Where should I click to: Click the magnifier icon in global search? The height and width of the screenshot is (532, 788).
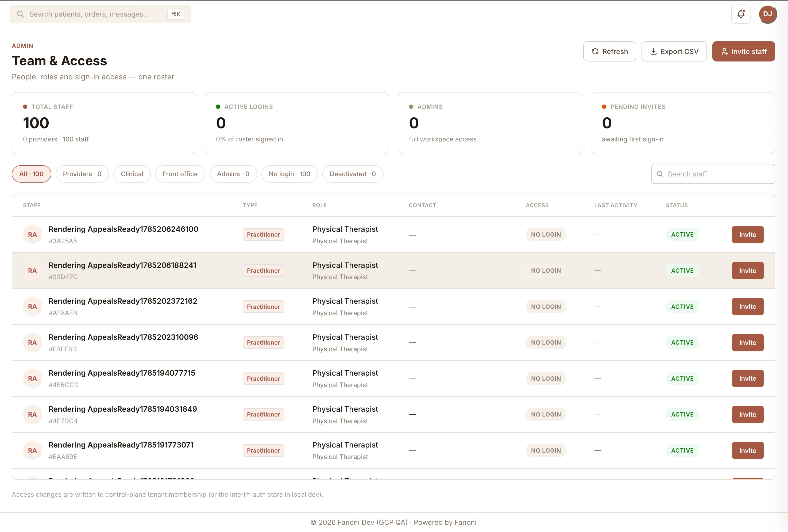tap(20, 14)
